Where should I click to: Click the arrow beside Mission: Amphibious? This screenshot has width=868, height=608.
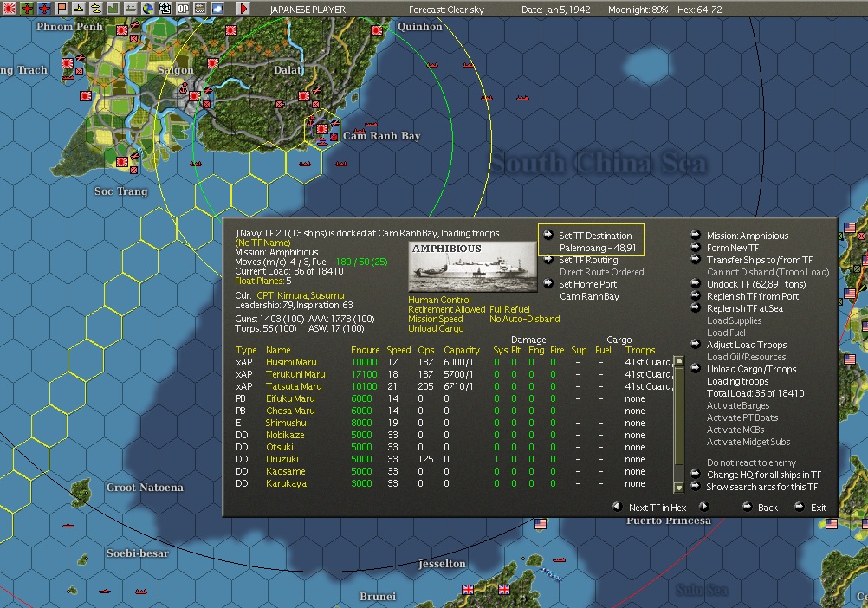pos(696,235)
